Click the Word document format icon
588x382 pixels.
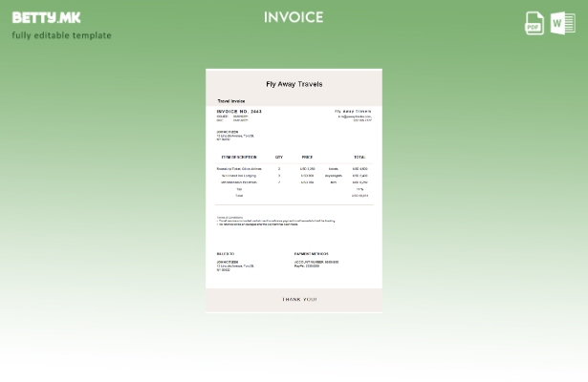click(x=563, y=23)
